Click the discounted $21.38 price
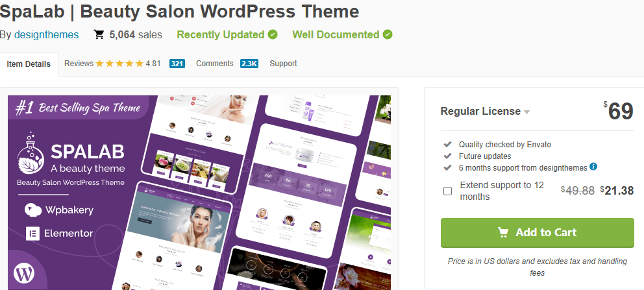Image resolution: width=644 pixels, height=290 pixels. [x=617, y=190]
